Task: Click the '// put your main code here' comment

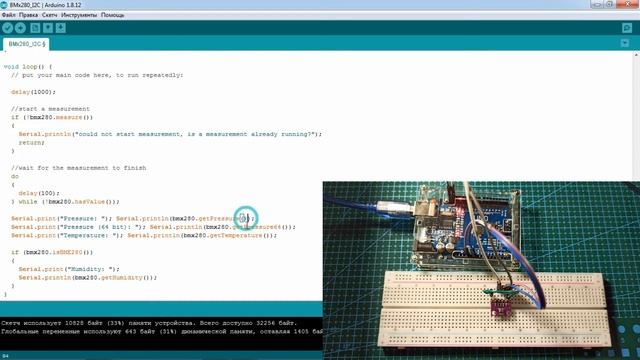Action: tap(97, 75)
